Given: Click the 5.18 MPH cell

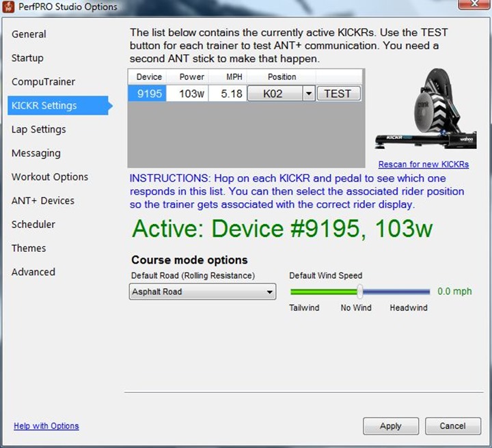Looking at the screenshot, I should (228, 94).
